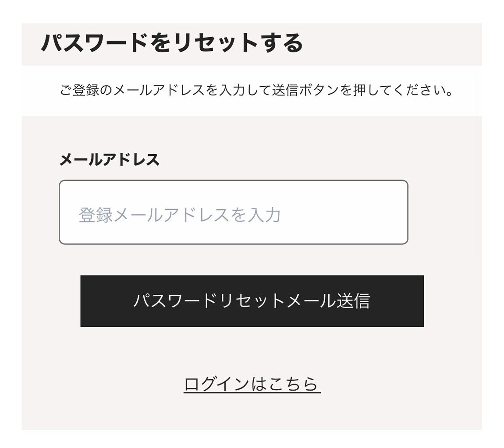Focus the 登録メールアドレスを入力 placeholder box
The image size is (504, 448).
pos(233,212)
